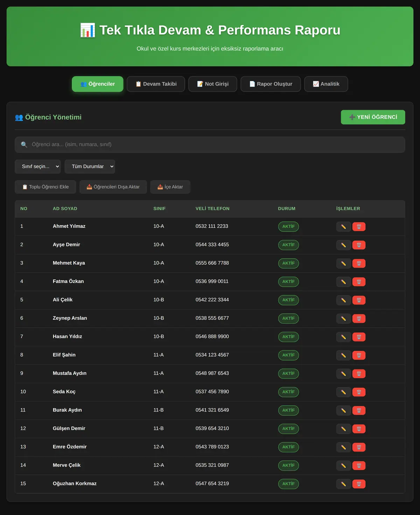Switch to the Devam Takibi tab

[156, 84]
